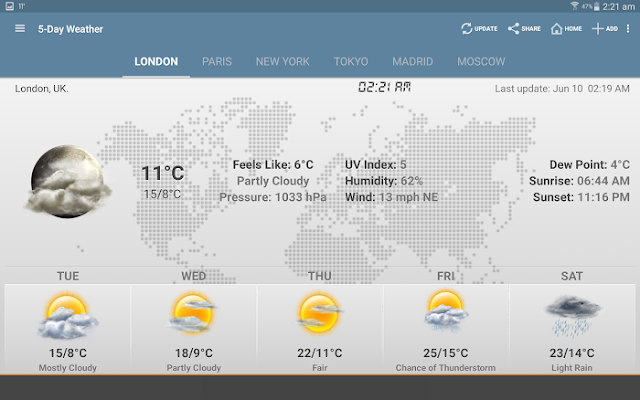
Task: Tap the Pressure: 1033 hPa reading
Action: pos(273,197)
